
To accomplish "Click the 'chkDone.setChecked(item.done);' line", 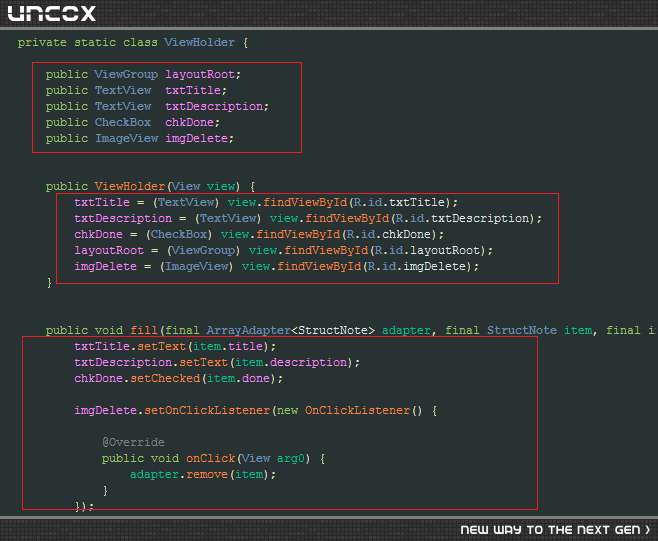I will pyautogui.click(x=179, y=378).
